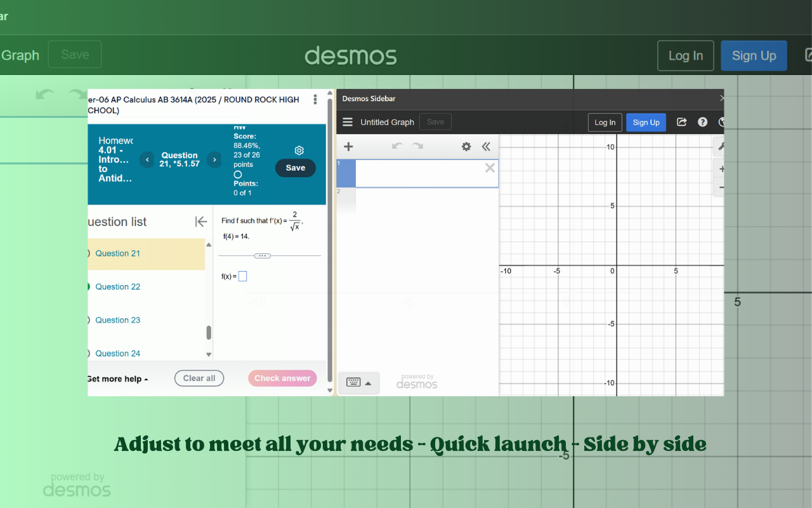812x508 pixels.
Task: Collapse the question list panel
Action: click(x=200, y=222)
